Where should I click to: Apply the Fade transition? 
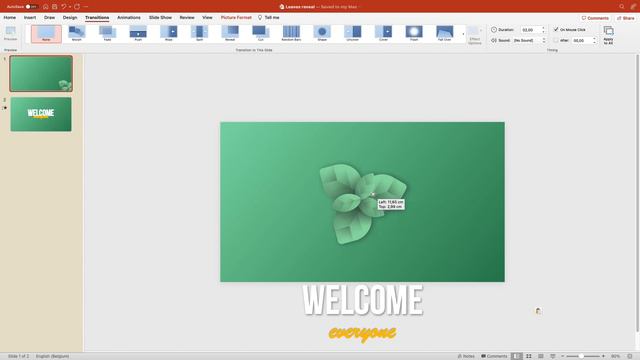click(107, 33)
